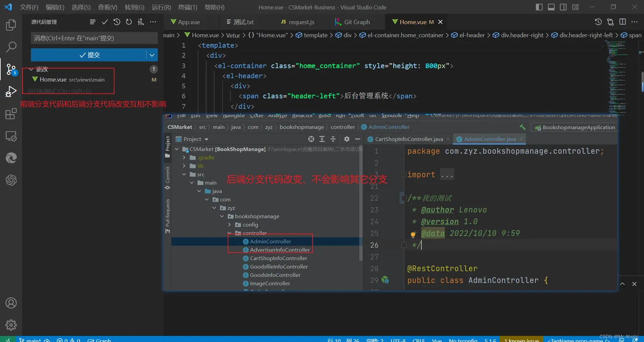
Task: Expand the lib folder in project tree
Action: (184, 166)
